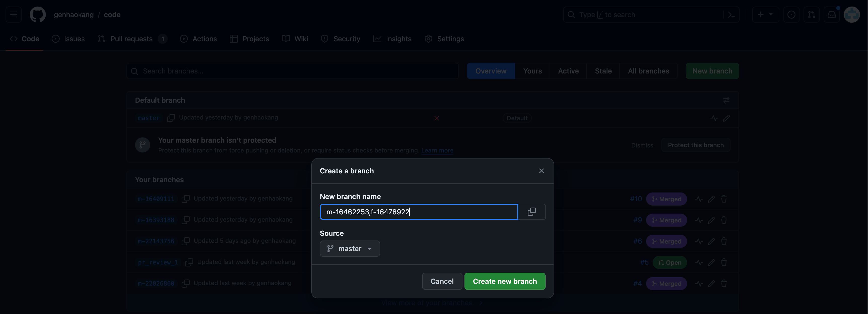The height and width of the screenshot is (314, 868).
Task: Close the Create a branch dialog
Action: click(x=541, y=171)
